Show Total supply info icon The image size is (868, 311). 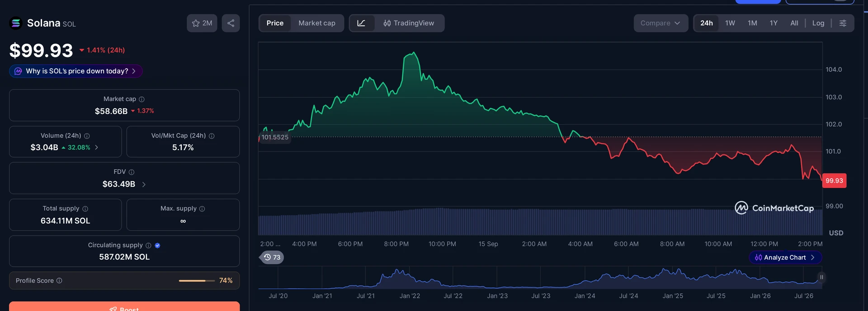tap(85, 208)
